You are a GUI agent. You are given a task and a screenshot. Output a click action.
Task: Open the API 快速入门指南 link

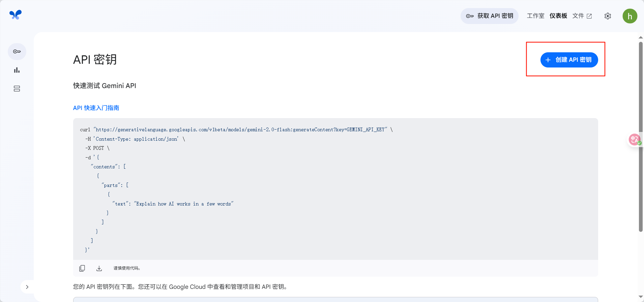coord(96,108)
